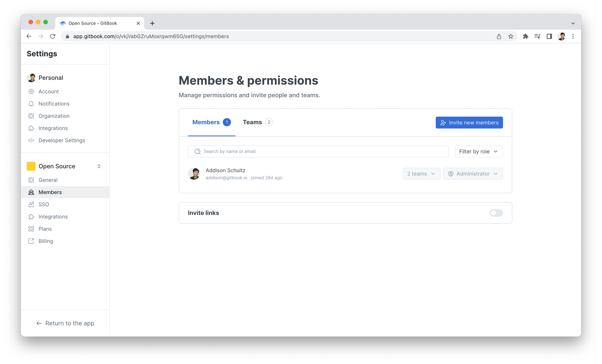This screenshot has width=602, height=364.
Task: Return to the app link
Action: [x=65, y=323]
